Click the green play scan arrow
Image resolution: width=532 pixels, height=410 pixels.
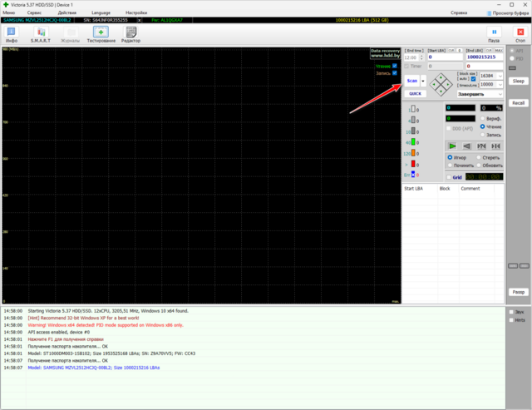click(x=452, y=146)
